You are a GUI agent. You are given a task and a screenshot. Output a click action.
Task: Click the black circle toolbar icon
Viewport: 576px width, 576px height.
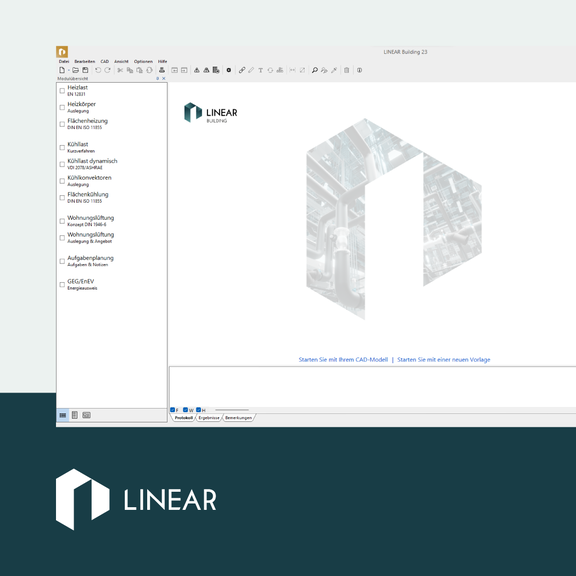click(228, 70)
